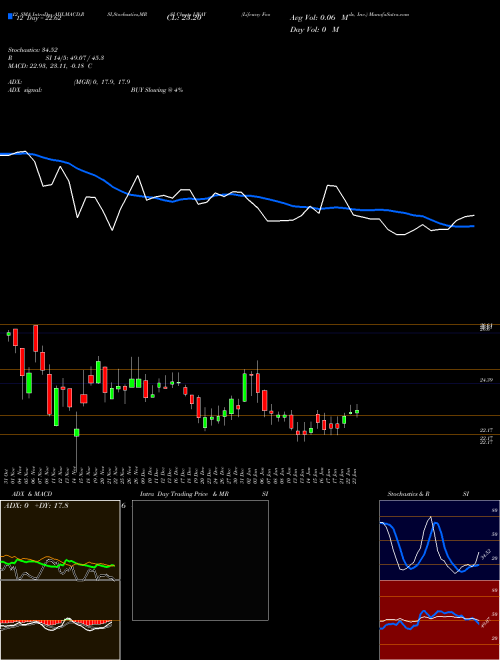Click the 'BUY Slowing @ 4%' signal text

pos(157,90)
